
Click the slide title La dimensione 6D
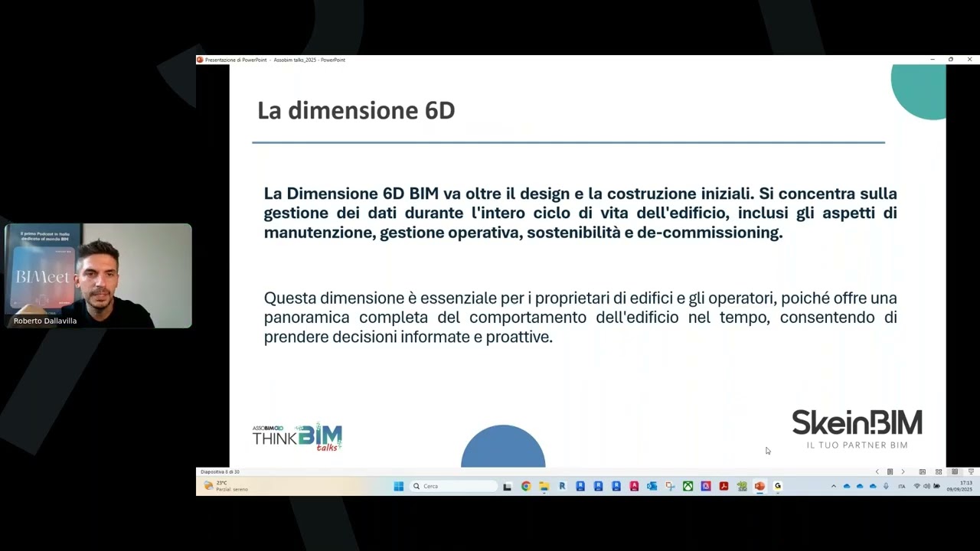[x=356, y=110]
